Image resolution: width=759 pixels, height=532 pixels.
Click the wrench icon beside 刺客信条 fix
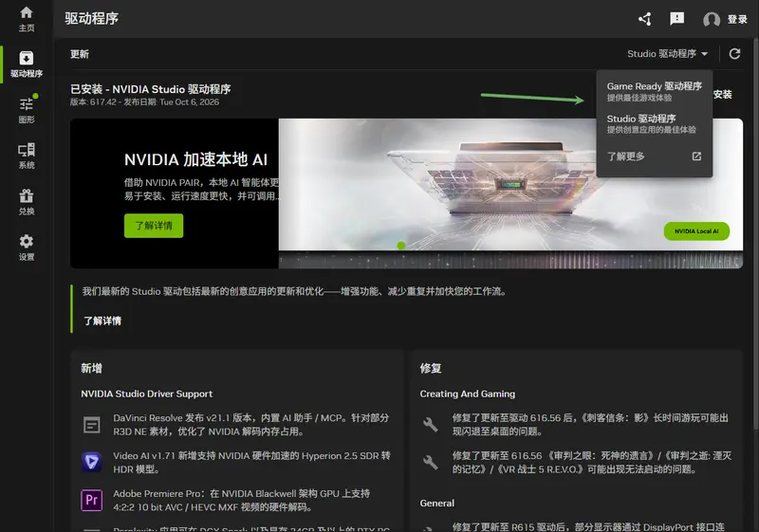tap(431, 425)
